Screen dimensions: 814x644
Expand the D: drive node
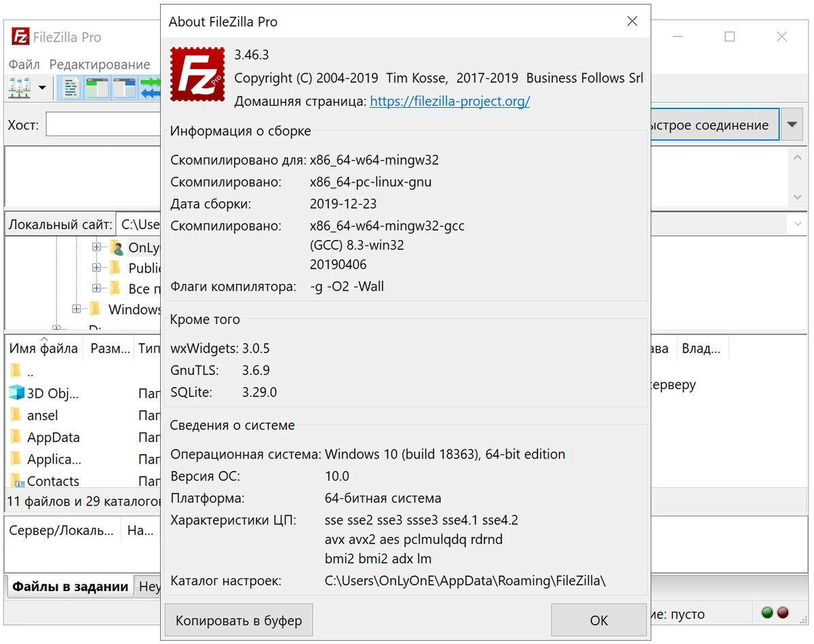click(x=56, y=329)
